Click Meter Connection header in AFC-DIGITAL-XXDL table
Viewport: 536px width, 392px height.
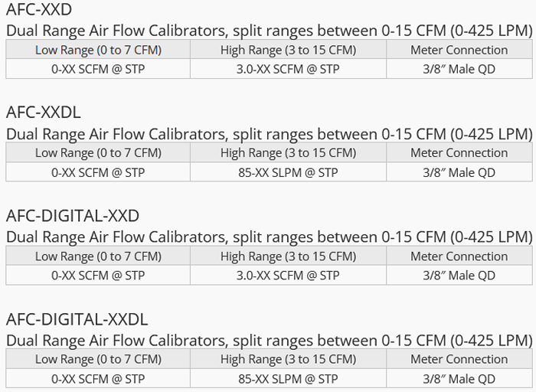[x=459, y=359]
